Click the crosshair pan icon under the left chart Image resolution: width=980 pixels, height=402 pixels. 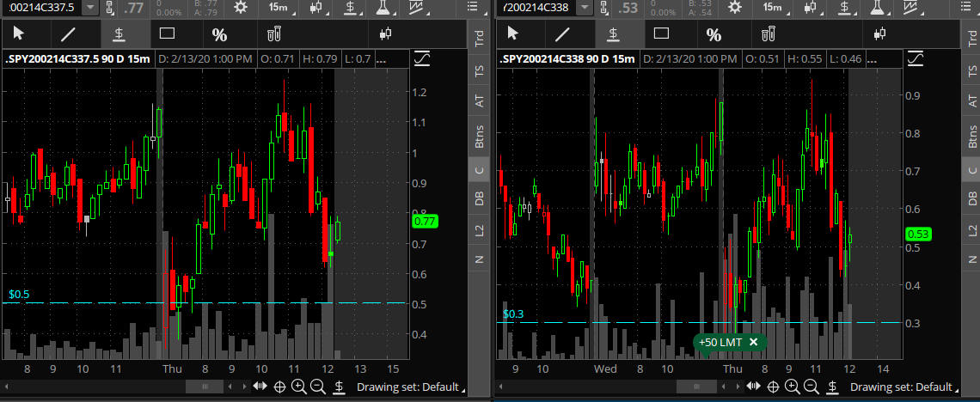pos(279,387)
